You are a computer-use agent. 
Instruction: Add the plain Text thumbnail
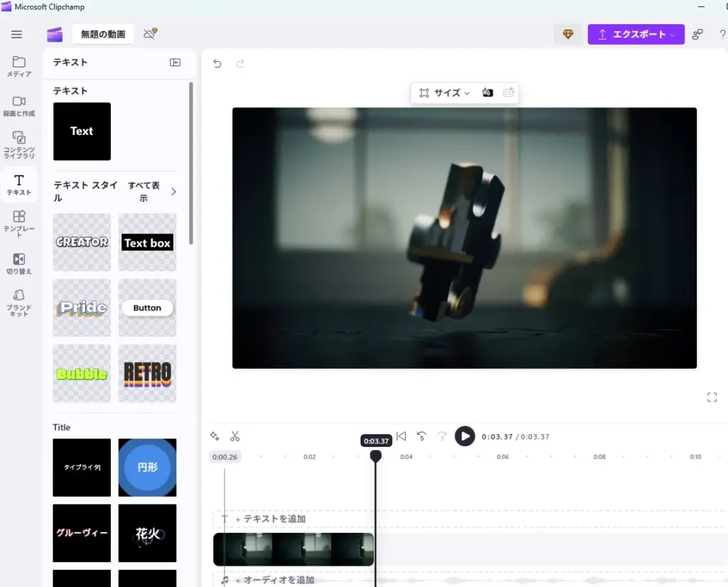82,131
